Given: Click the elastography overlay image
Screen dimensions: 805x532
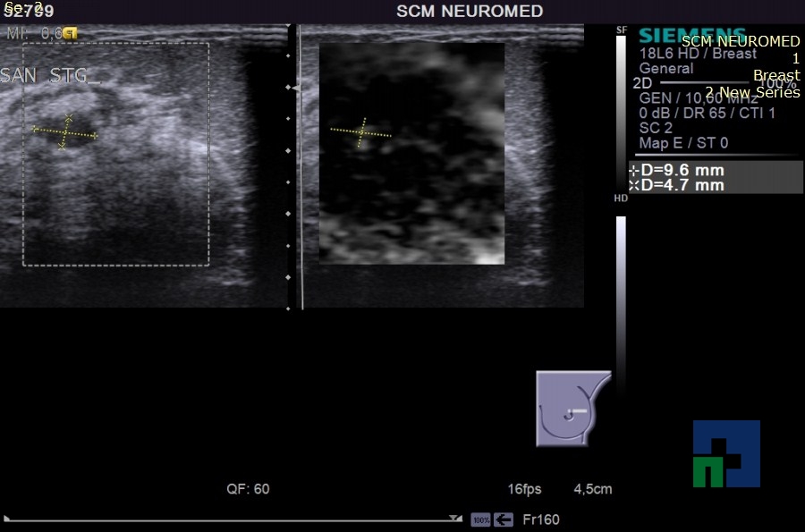Looking at the screenshot, I should (411, 154).
